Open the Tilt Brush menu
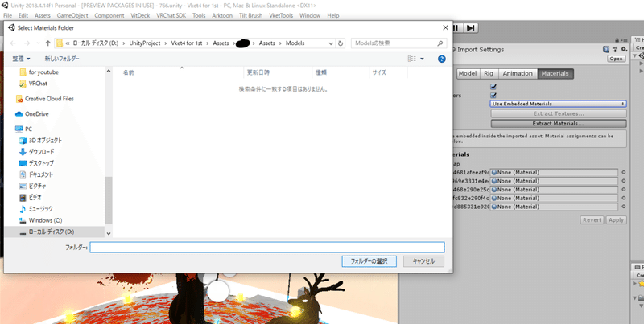 click(250, 15)
